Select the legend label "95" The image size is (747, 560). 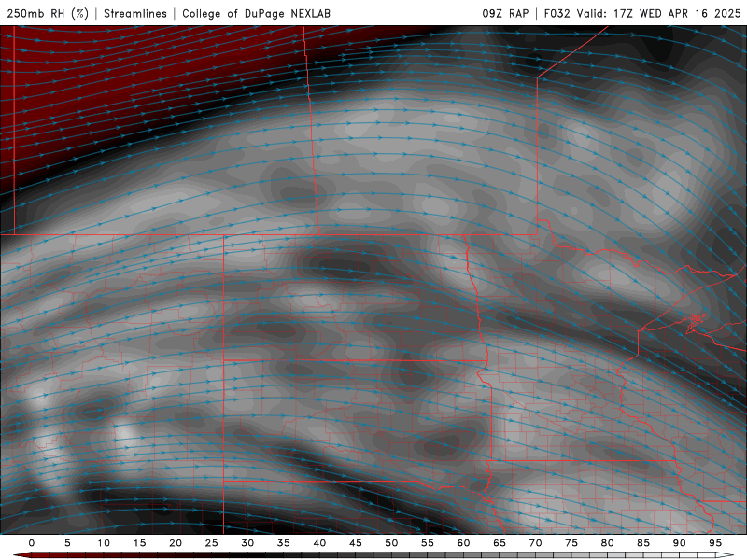[x=715, y=543]
